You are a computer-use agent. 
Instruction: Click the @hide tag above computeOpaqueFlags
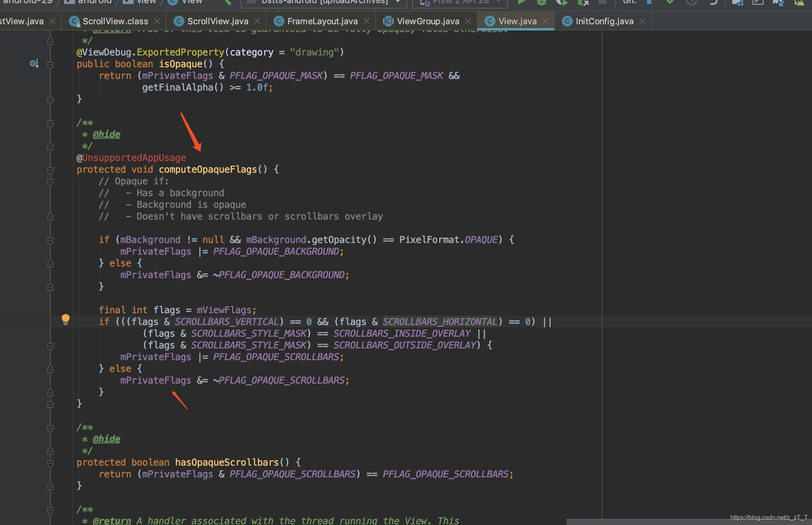pos(106,134)
